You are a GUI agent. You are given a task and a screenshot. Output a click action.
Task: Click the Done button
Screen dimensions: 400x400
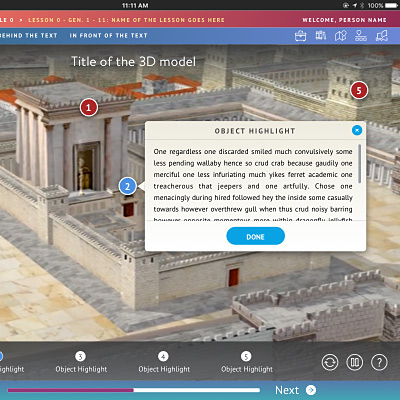tap(255, 236)
